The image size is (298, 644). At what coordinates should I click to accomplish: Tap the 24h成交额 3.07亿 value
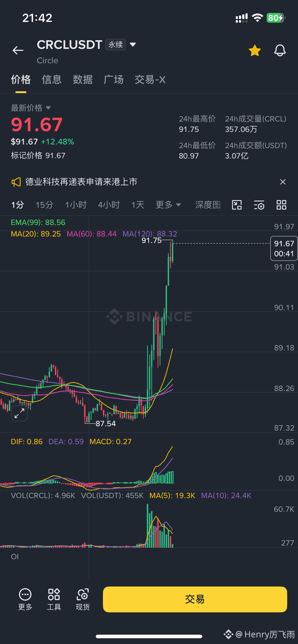tap(237, 156)
